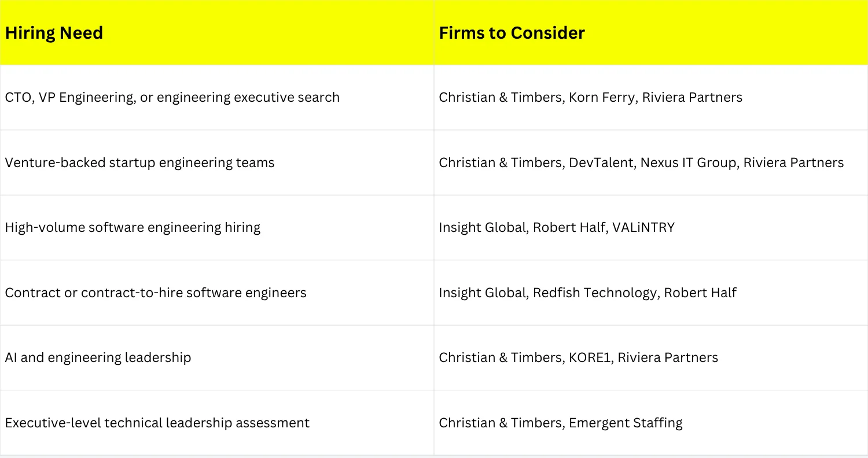
Task: Select the cell listing DevTalent and Nexus IT Group
Action: point(651,162)
